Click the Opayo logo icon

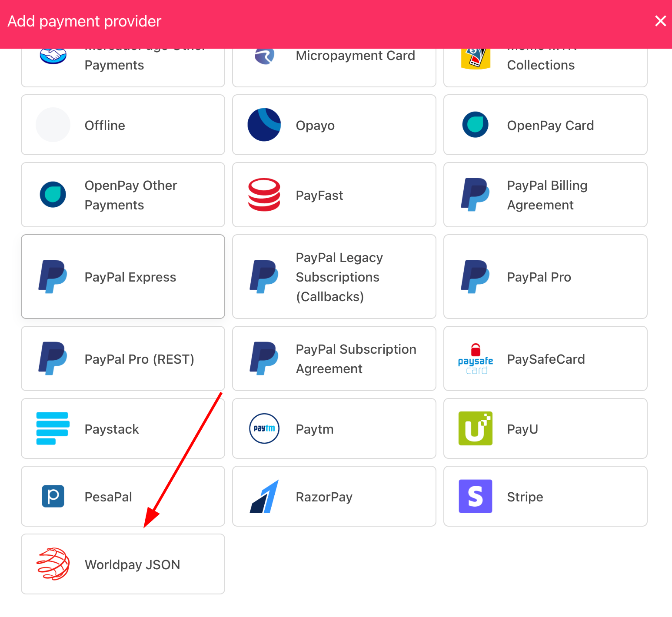[264, 125]
